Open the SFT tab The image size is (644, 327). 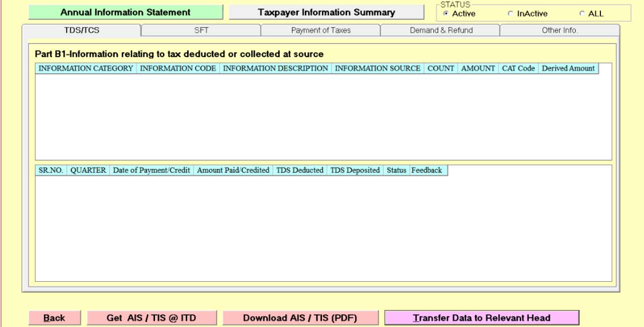pyautogui.click(x=201, y=31)
